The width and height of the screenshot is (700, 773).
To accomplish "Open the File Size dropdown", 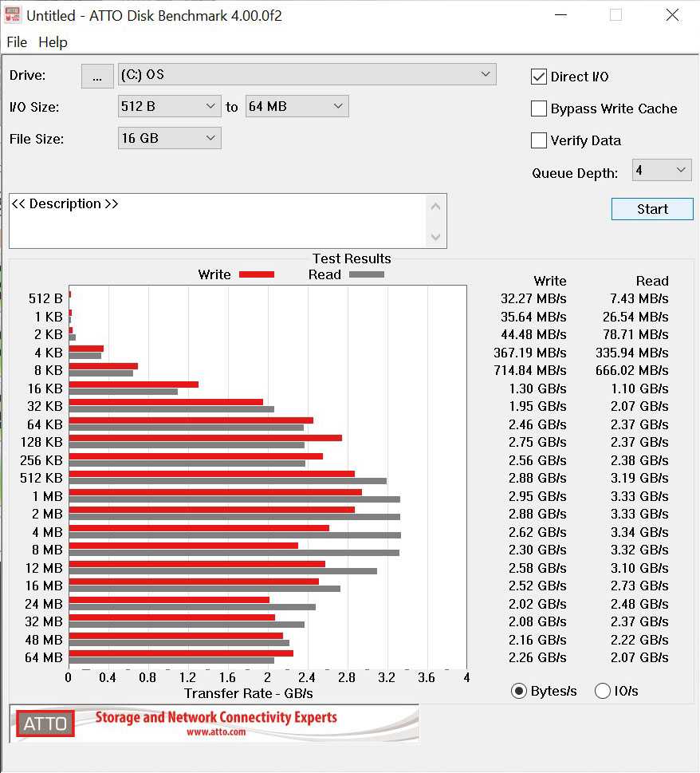I will (169, 138).
